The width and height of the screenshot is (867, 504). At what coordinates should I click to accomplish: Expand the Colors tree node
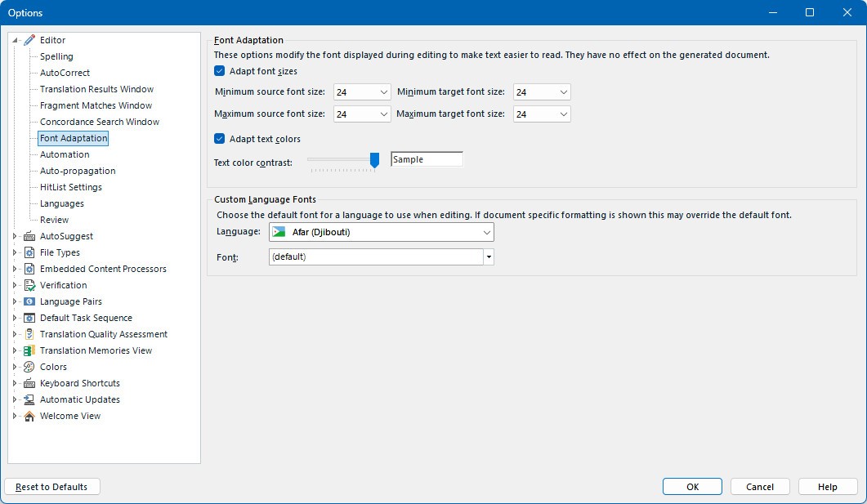(x=15, y=367)
